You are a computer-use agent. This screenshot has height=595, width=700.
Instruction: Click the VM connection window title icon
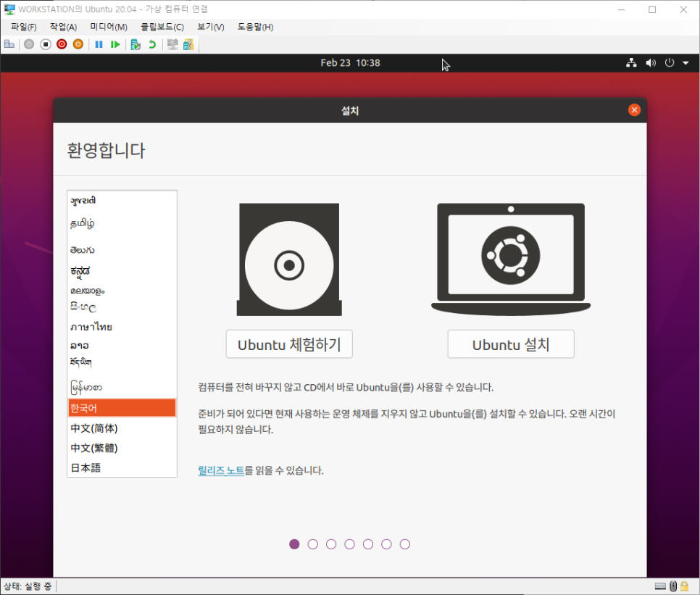[9, 9]
